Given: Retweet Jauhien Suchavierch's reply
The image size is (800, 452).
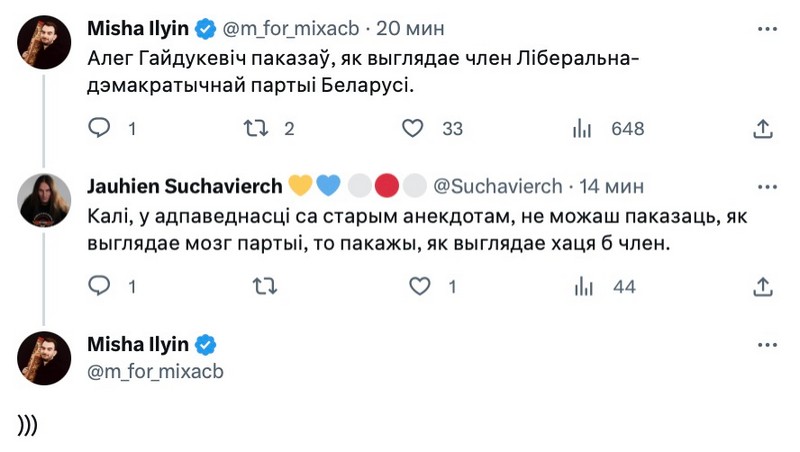Looking at the screenshot, I should click(264, 287).
